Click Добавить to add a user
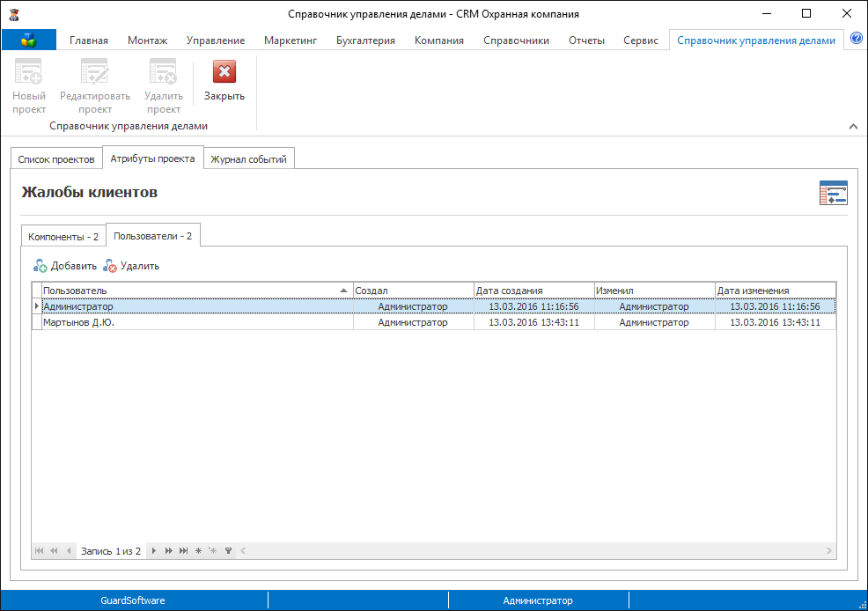This screenshot has height=611, width=868. click(65, 266)
